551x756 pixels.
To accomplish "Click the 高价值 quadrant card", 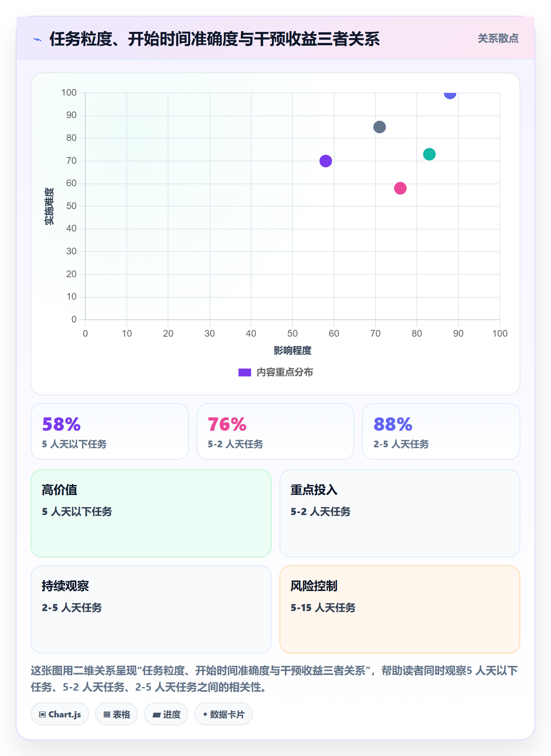I will 151,513.
